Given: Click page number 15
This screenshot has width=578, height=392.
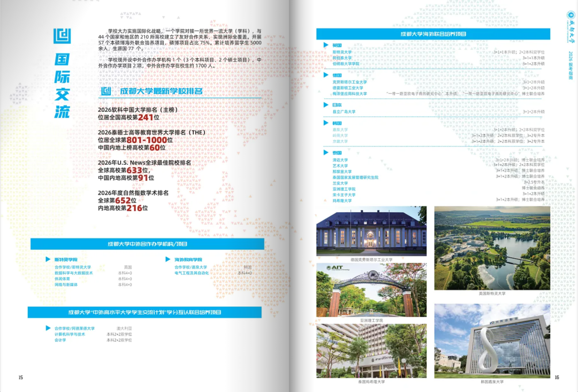Looking at the screenshot, I should click(21, 377).
